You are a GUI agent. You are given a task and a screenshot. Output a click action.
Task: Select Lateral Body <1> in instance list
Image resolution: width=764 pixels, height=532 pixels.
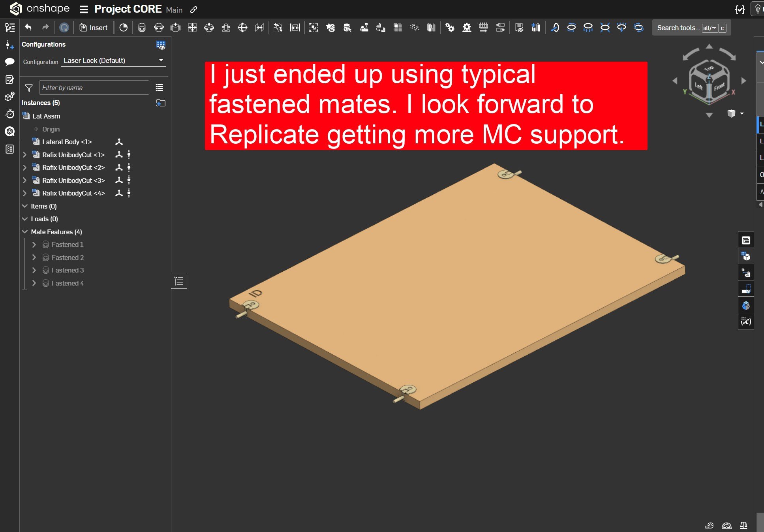click(67, 142)
